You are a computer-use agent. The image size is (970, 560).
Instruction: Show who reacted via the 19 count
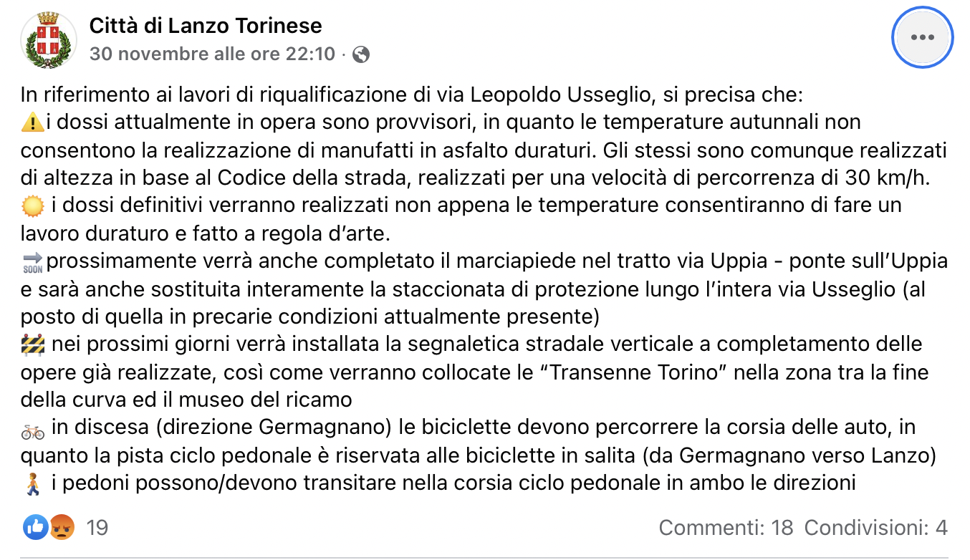point(97,528)
